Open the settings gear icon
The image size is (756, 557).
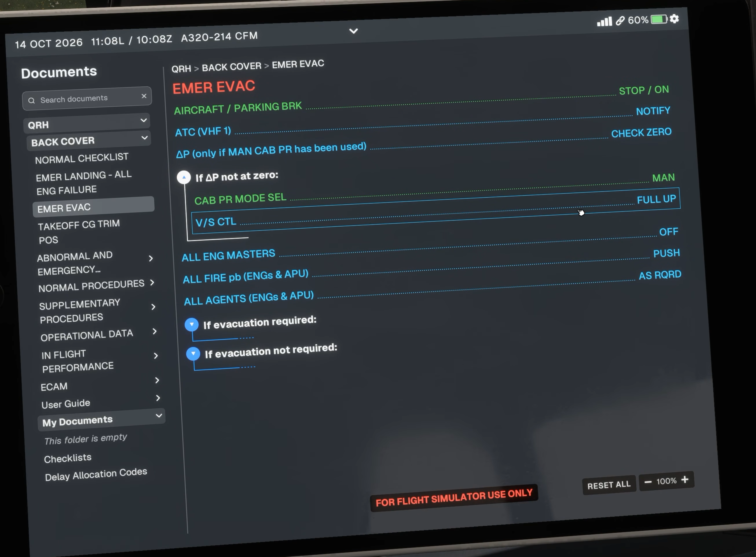point(674,19)
